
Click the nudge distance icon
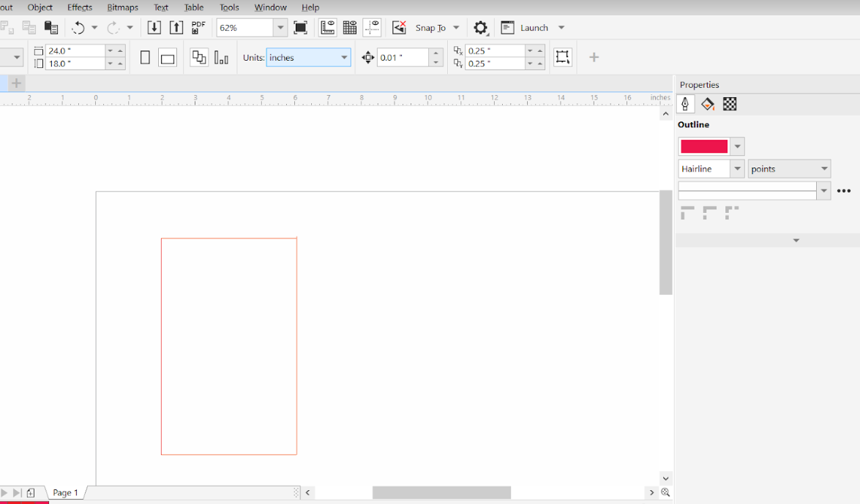(x=368, y=57)
